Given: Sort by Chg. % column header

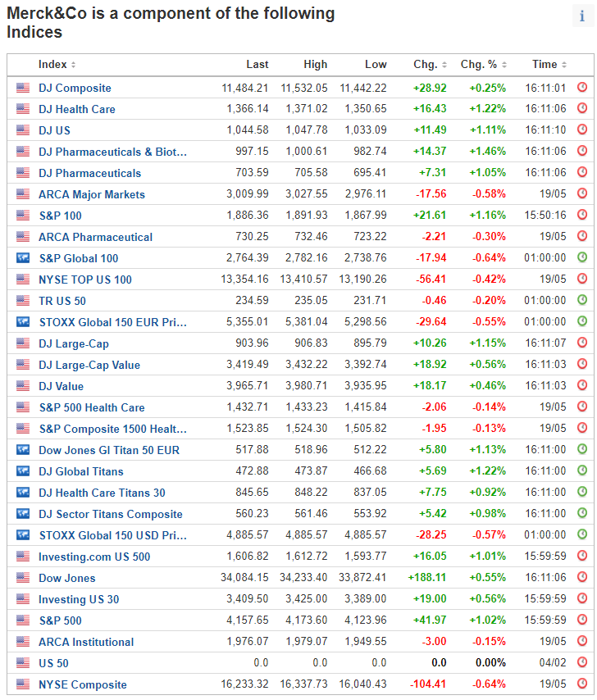Looking at the screenshot, I should click(483, 65).
